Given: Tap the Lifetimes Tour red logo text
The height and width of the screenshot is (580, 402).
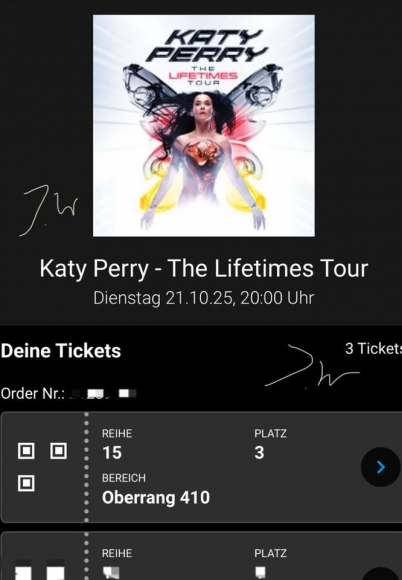Looking at the screenshot, I should click(x=203, y=76).
